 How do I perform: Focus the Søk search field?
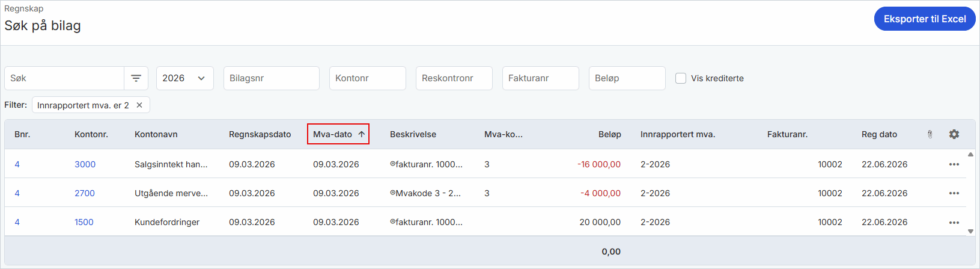64,78
